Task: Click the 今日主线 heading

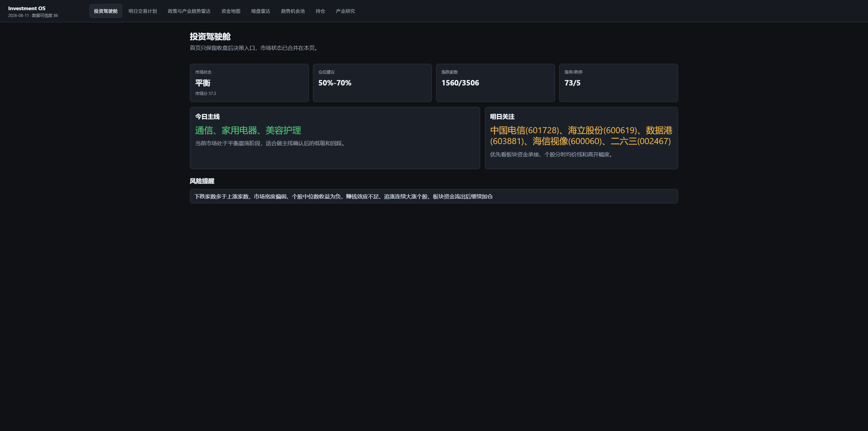Action: click(208, 117)
